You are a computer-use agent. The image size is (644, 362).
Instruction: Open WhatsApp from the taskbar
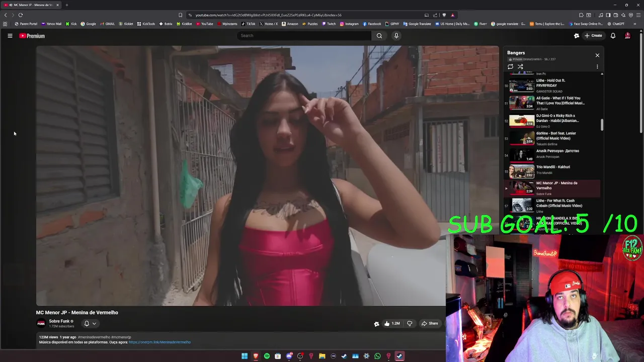(377, 356)
